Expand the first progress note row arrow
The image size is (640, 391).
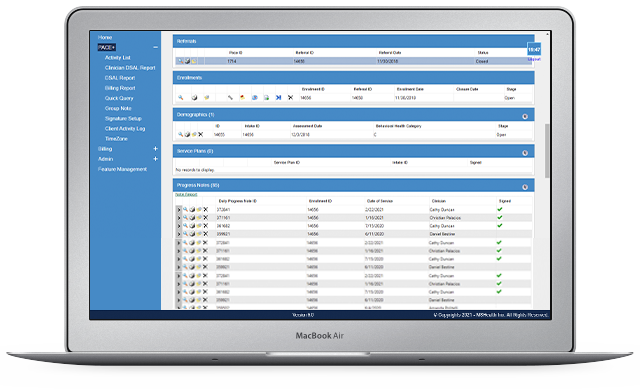(179, 209)
